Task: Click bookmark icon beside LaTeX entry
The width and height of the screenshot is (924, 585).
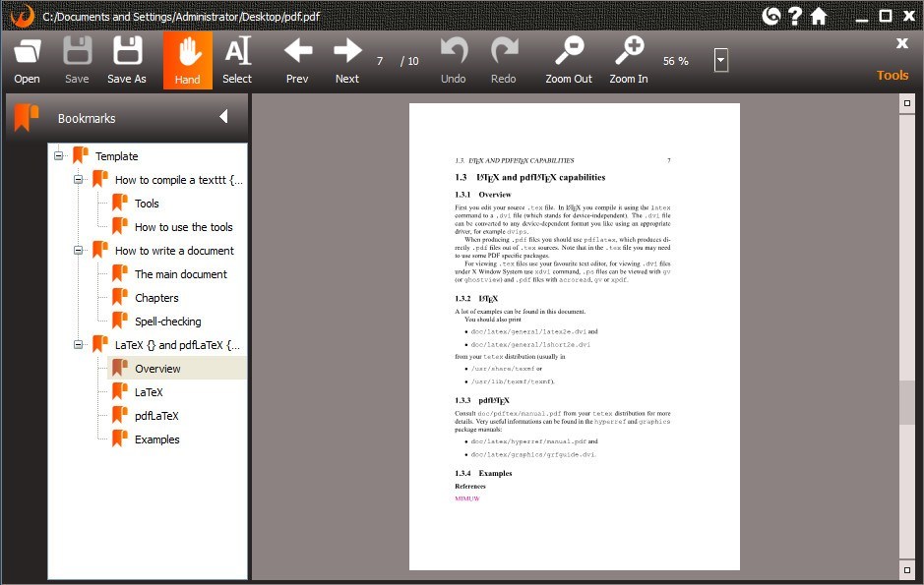Action: tap(120, 390)
